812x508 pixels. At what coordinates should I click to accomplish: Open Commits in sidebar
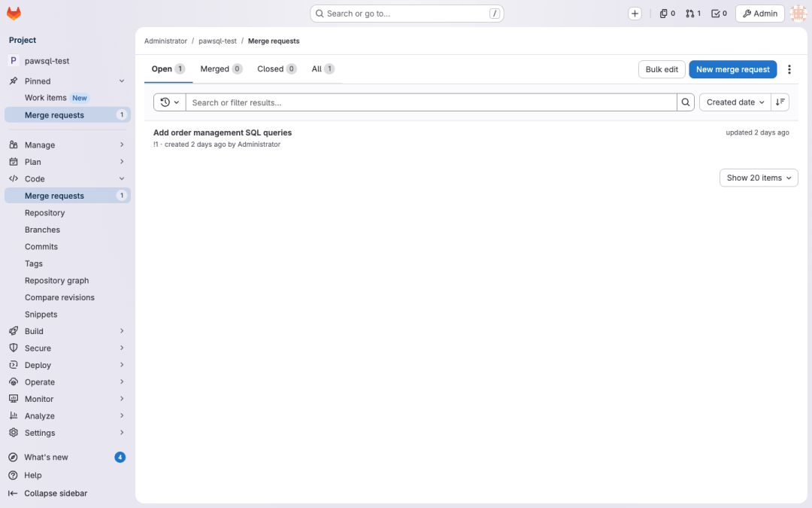click(x=68, y=247)
